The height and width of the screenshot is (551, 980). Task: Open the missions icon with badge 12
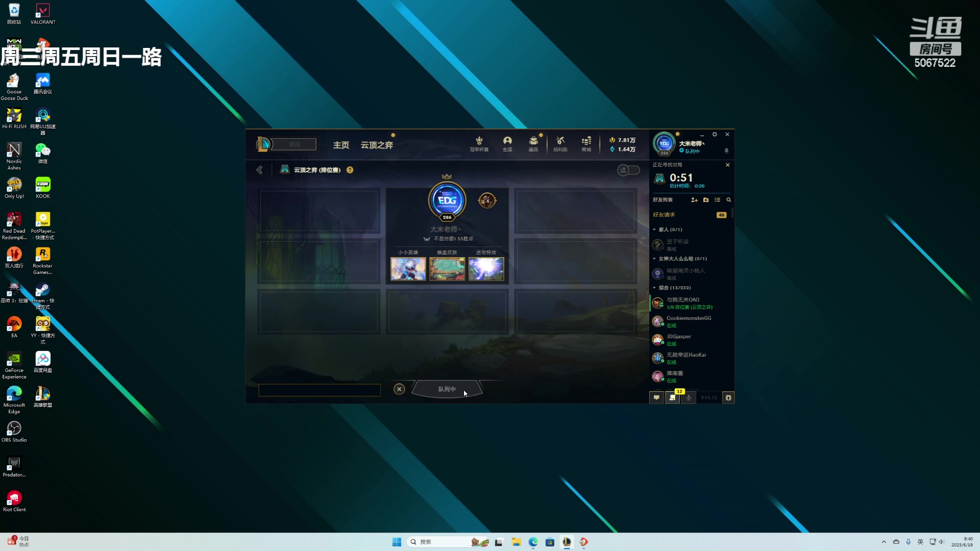click(x=673, y=397)
